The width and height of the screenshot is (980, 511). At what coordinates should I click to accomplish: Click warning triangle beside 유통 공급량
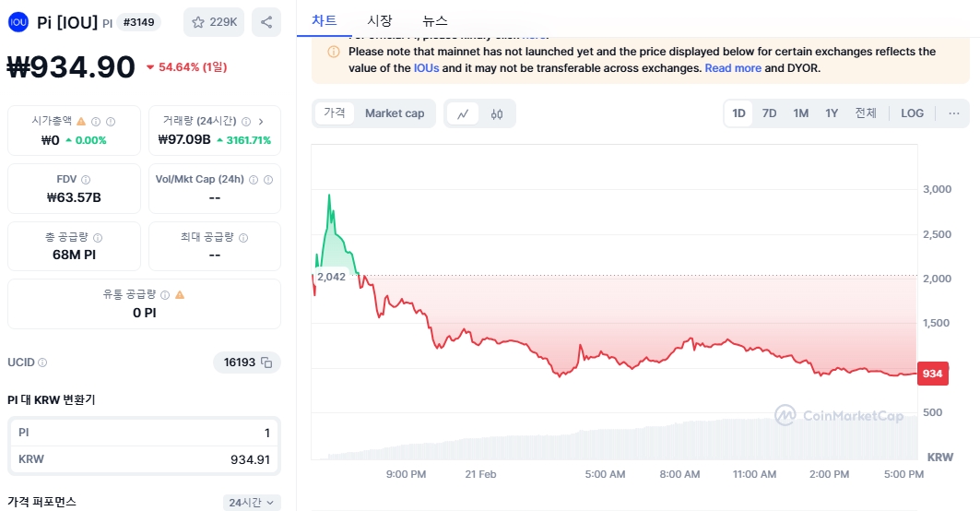[x=180, y=294]
